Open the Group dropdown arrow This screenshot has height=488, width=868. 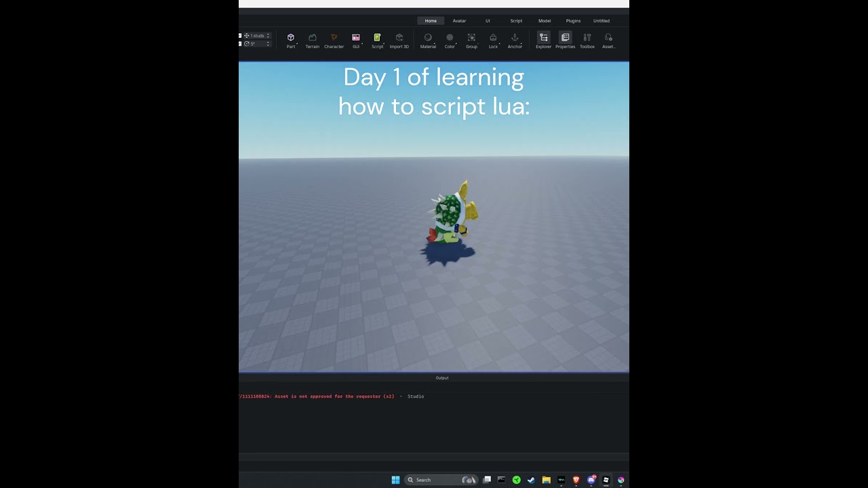click(477, 44)
